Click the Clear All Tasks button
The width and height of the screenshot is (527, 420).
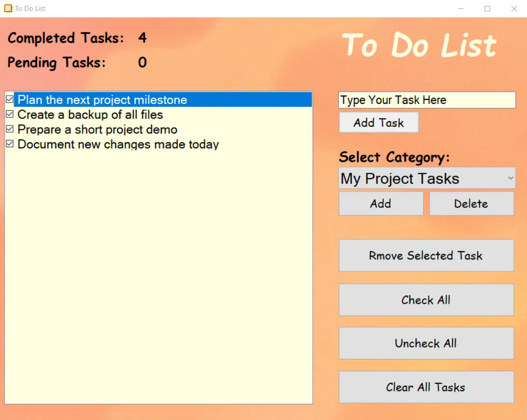[x=426, y=387]
